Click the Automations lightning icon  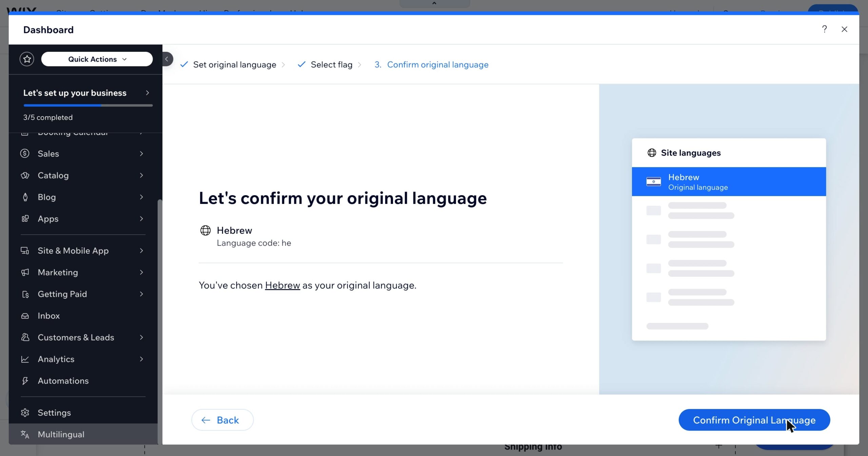tap(25, 381)
